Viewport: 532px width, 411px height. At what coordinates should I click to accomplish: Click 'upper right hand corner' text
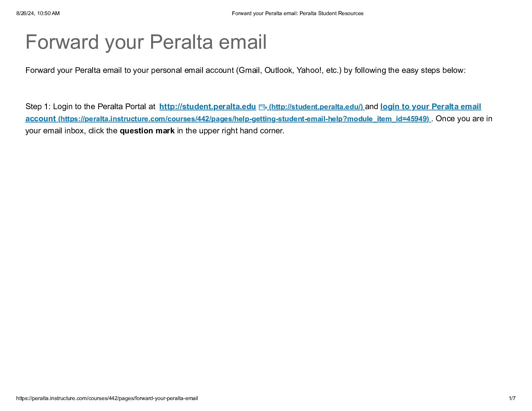point(242,131)
